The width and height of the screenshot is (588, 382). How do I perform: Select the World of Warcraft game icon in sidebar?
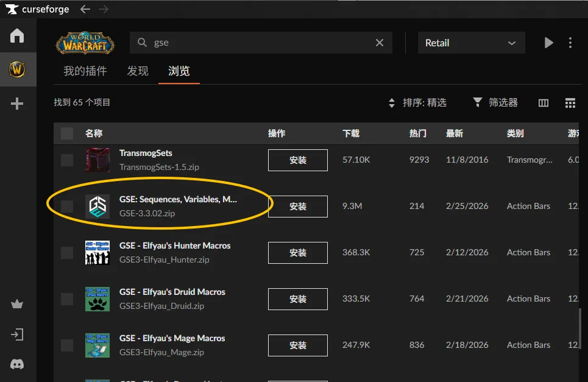17,69
